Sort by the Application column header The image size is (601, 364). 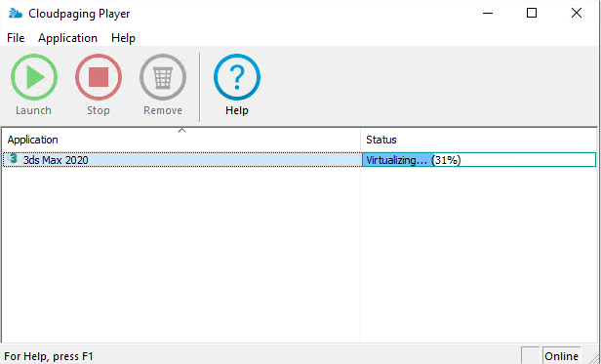[x=180, y=140]
